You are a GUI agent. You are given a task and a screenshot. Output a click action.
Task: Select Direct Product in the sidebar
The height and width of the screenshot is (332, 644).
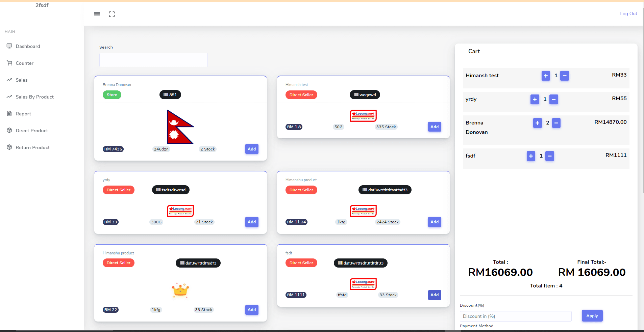[x=32, y=131]
